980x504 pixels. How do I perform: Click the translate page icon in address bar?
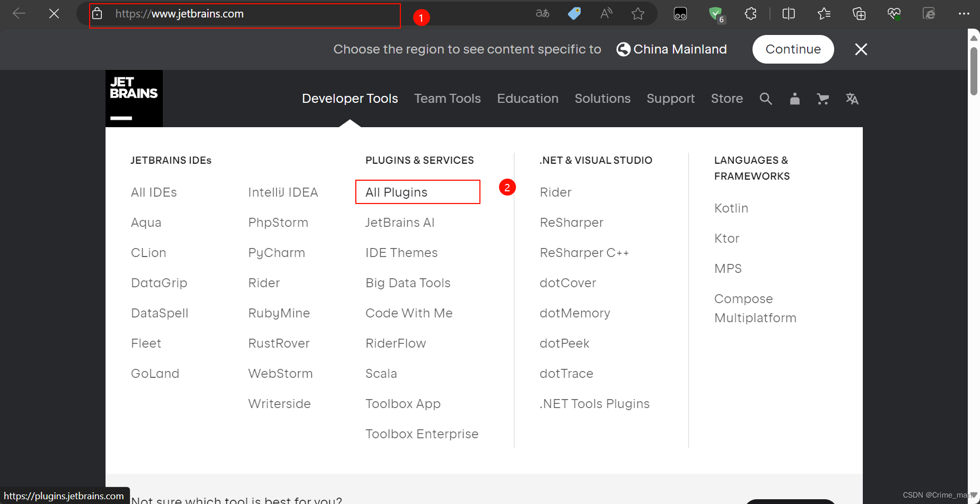pyautogui.click(x=542, y=14)
